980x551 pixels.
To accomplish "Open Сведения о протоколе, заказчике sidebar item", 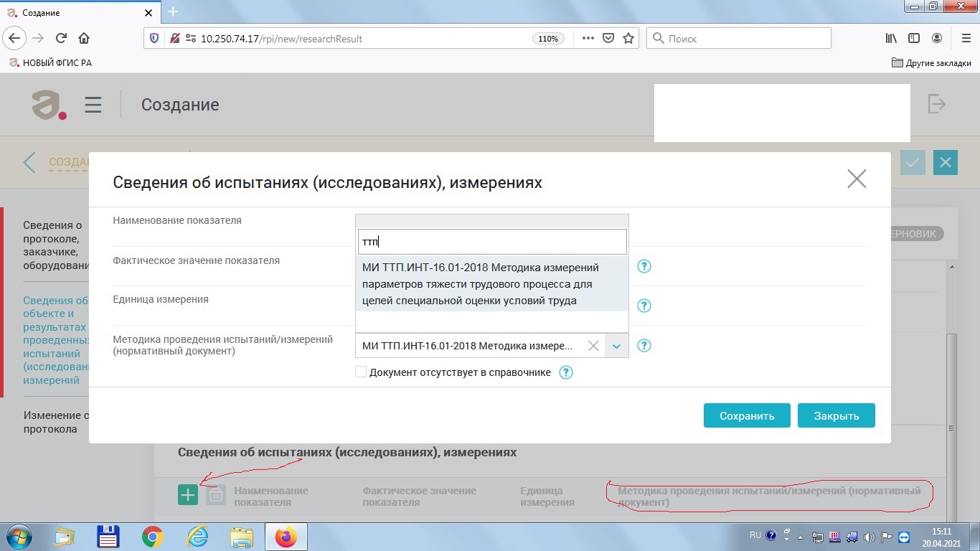I will [x=56, y=245].
